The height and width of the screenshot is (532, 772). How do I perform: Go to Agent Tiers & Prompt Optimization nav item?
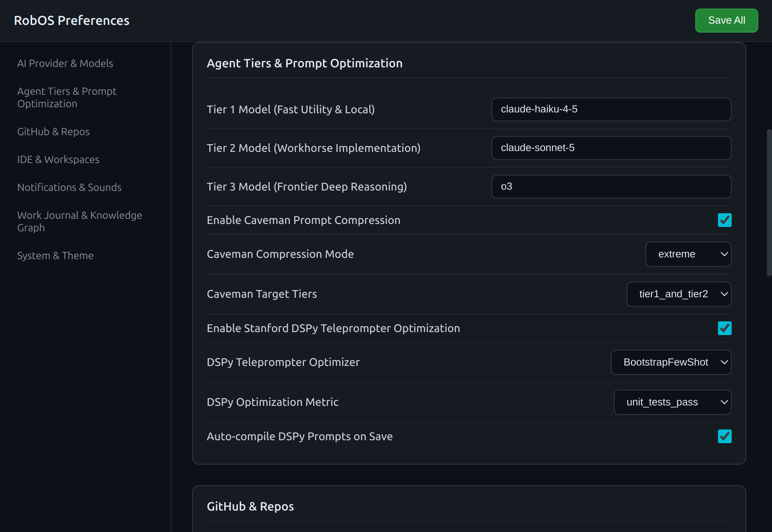point(67,97)
